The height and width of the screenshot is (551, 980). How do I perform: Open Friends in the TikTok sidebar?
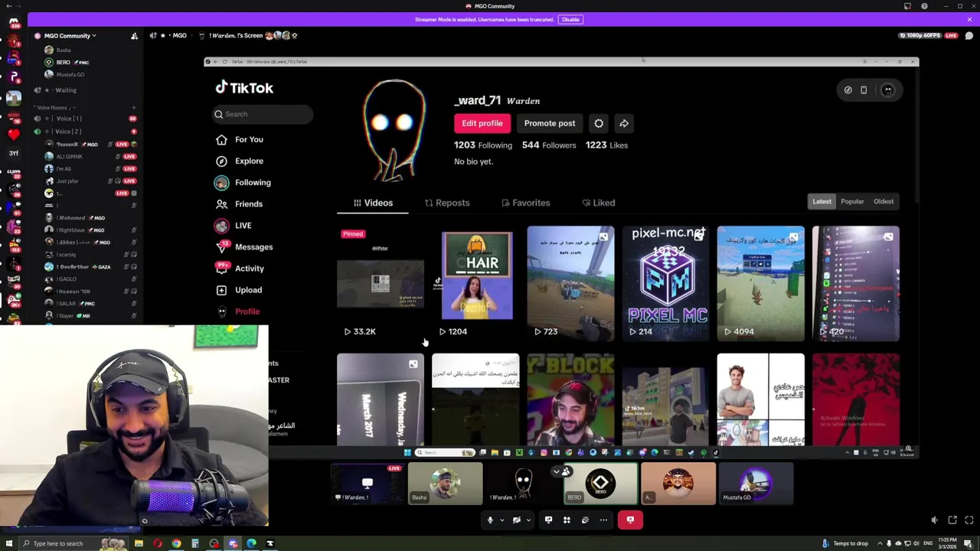tap(240, 204)
